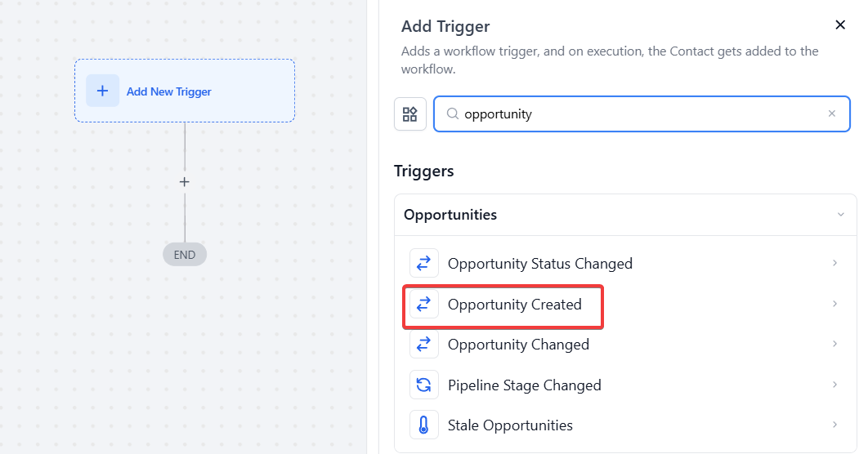Open the trigger categories grid view icon

click(410, 114)
